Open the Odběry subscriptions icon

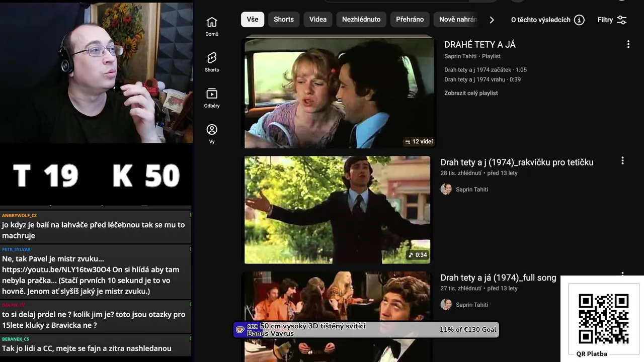pos(212,94)
